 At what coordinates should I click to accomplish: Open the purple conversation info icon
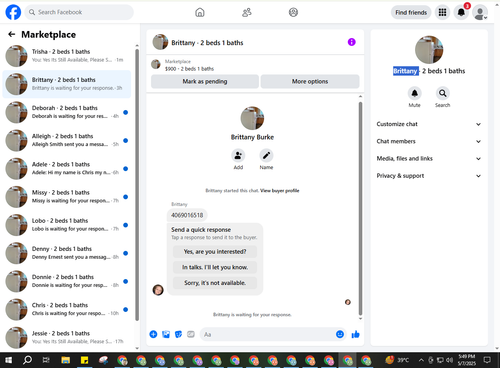click(x=351, y=42)
